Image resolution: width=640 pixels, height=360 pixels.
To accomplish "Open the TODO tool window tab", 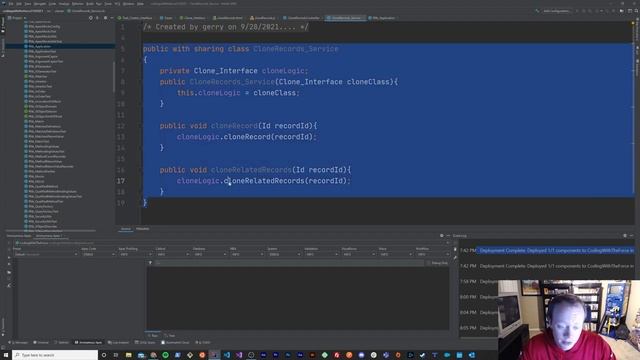I will coord(203,342).
